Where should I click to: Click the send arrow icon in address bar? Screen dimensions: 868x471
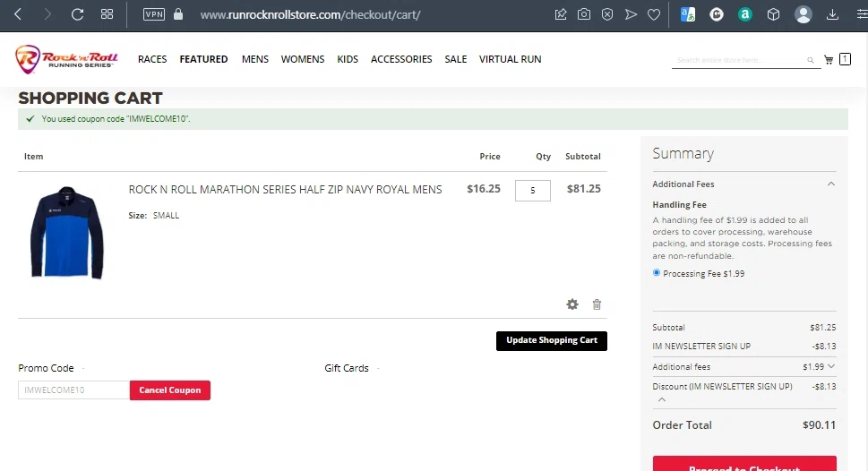tap(631, 14)
